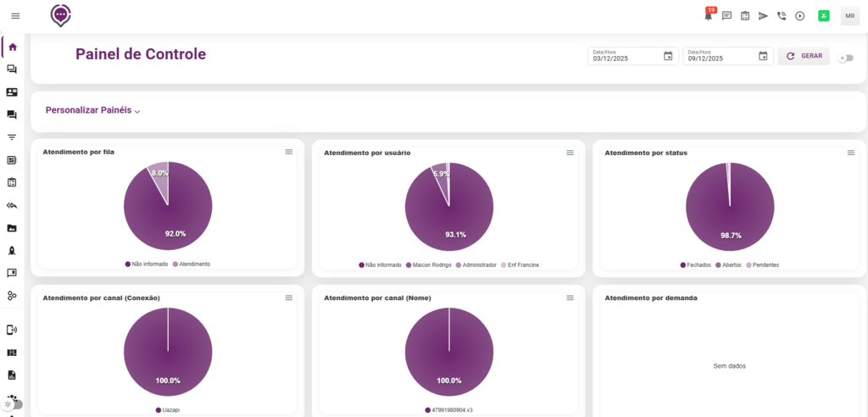Open the notifications bell with 19 badge
Screen dimensions: 868x417
click(709, 15)
